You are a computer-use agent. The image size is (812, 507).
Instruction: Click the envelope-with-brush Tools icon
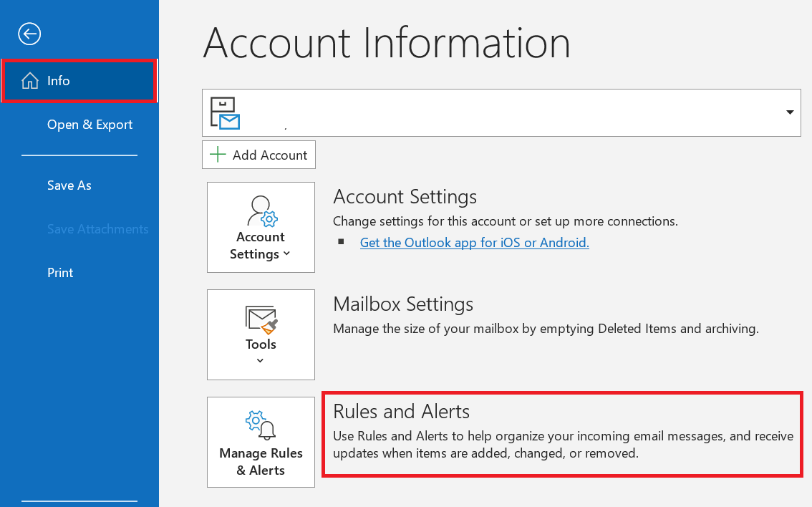pyautogui.click(x=261, y=320)
